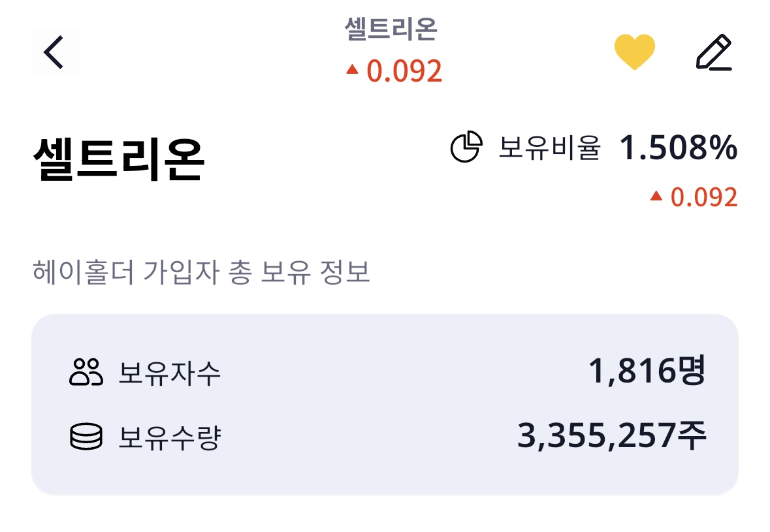
Task: Click the 1,816명 holder count
Action: tap(647, 372)
